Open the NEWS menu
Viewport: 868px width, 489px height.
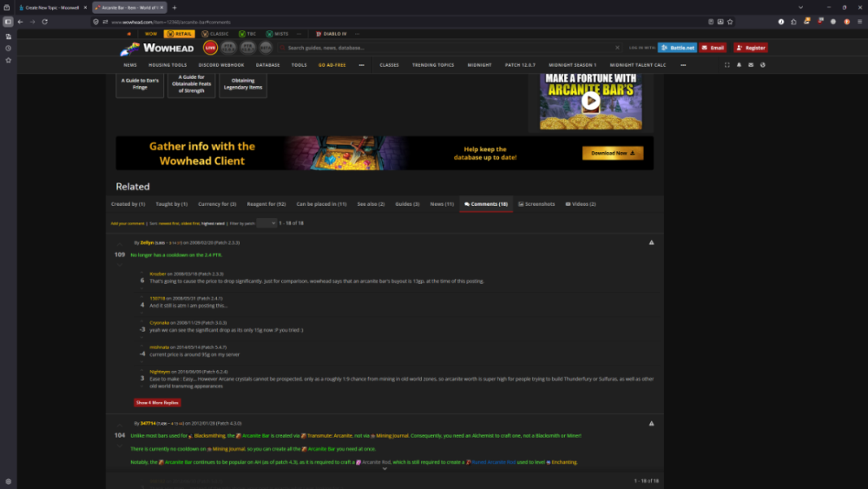coord(130,65)
